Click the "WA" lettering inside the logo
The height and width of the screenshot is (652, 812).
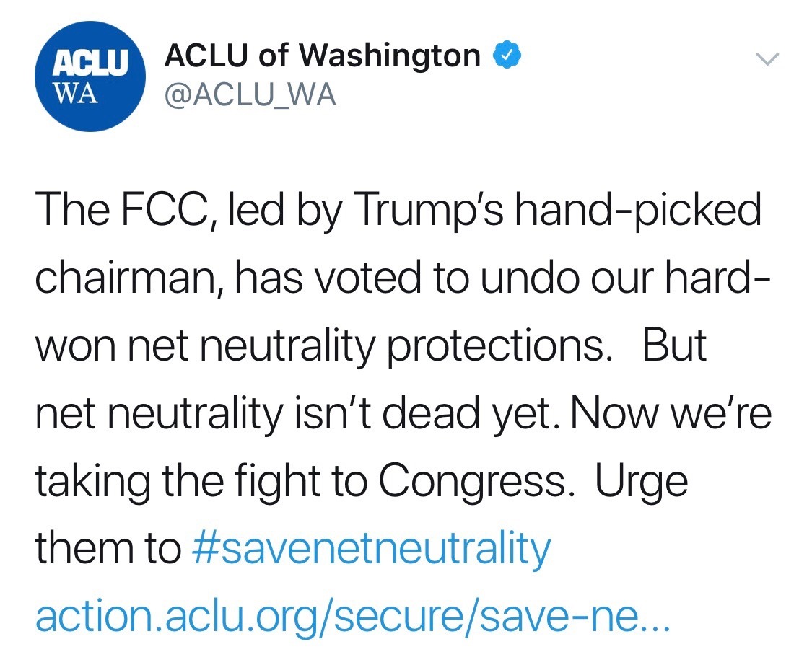click(x=77, y=94)
